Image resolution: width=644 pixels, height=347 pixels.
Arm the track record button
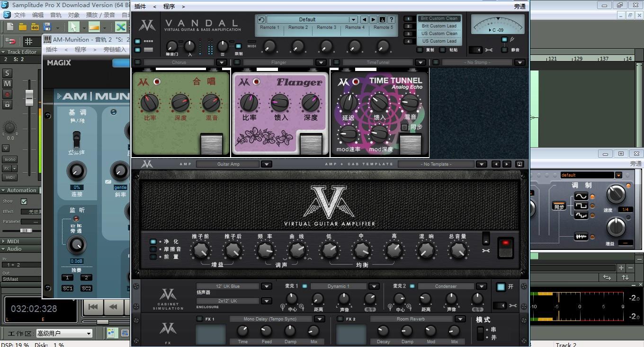[x=7, y=94]
